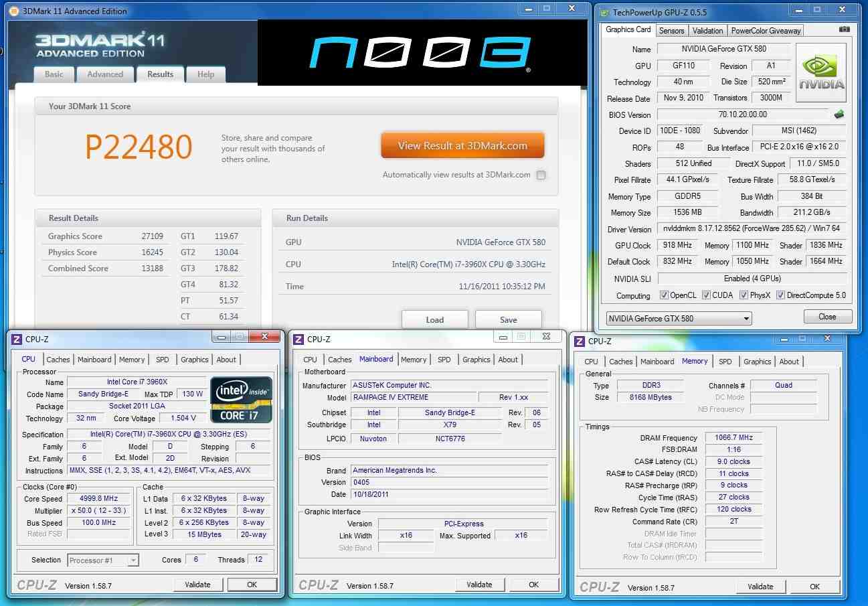Click the GPU-Z screenshot camera icon
This screenshot has width=868, height=606.
[x=845, y=30]
